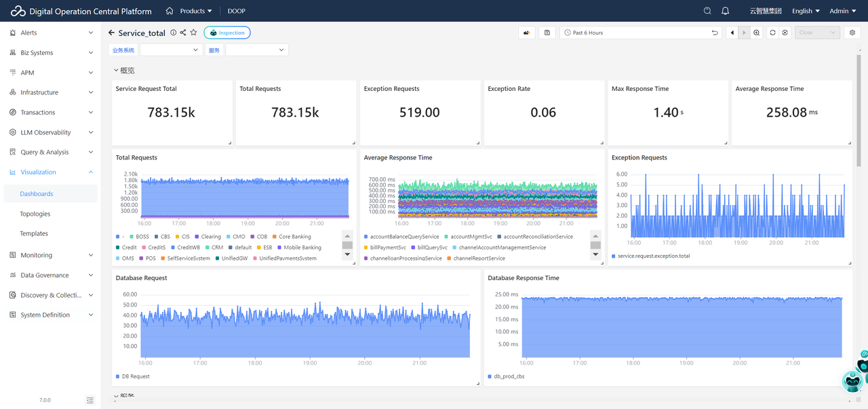The image size is (868, 409).
Task: Open the auto-refresh timer icon
Action: [x=785, y=33]
